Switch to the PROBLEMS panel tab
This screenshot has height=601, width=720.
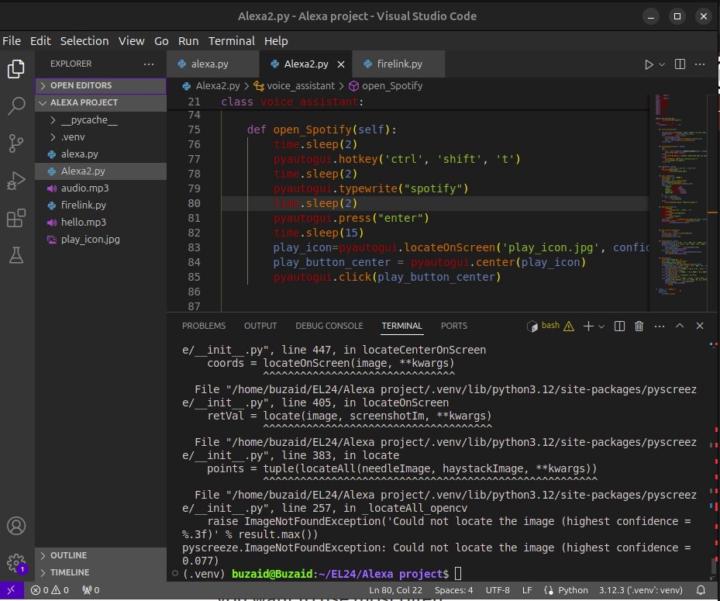click(x=203, y=326)
